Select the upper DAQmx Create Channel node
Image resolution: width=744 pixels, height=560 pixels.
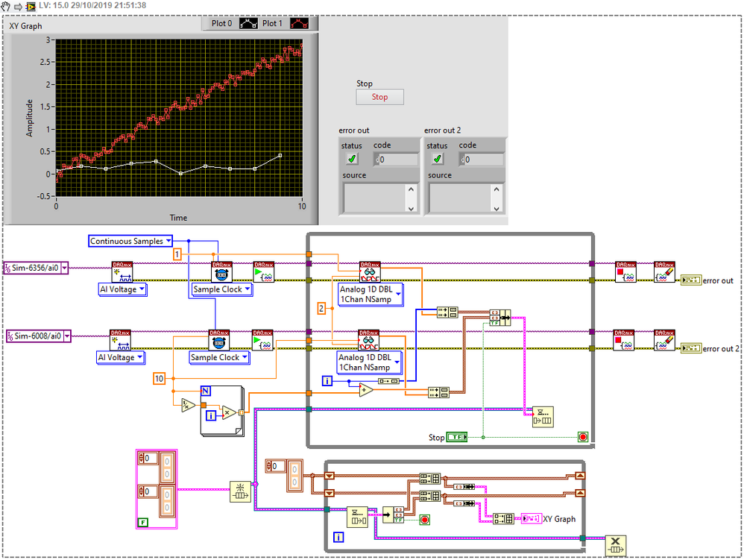coord(122,272)
